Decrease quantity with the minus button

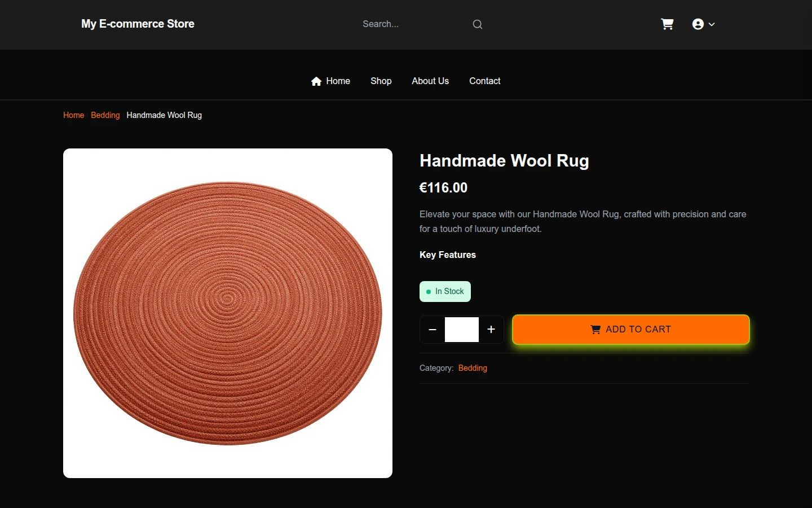click(x=433, y=330)
